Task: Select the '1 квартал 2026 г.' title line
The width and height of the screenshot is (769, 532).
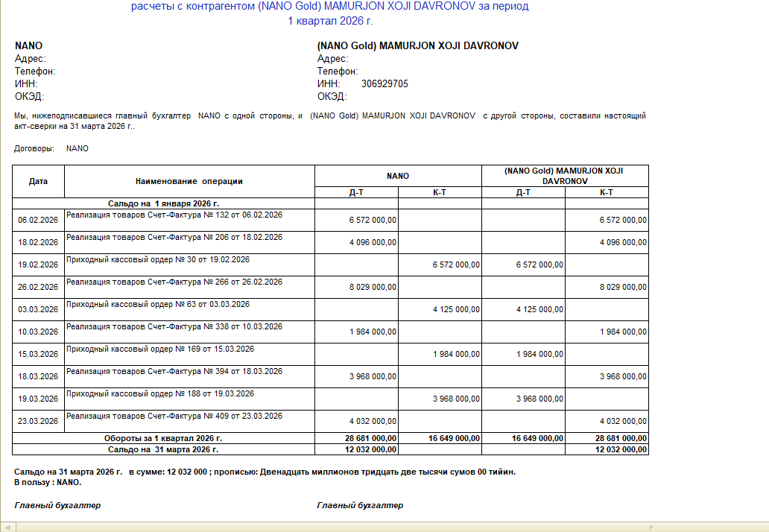Action: tap(329, 21)
